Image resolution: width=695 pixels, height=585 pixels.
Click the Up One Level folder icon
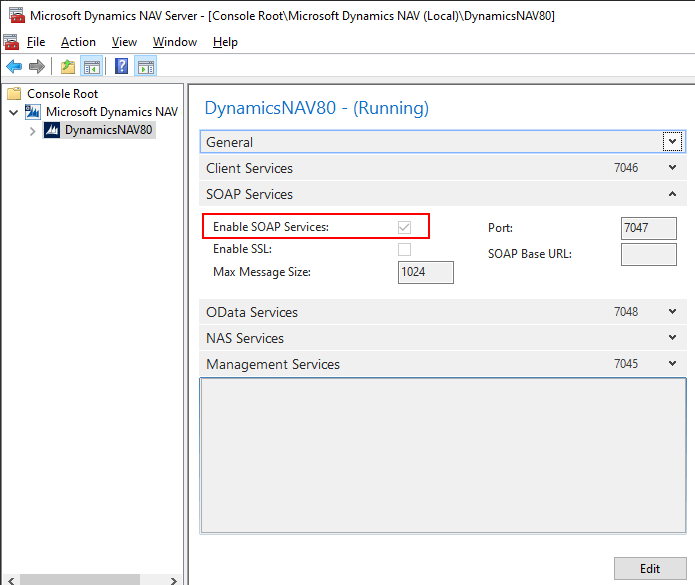68,67
